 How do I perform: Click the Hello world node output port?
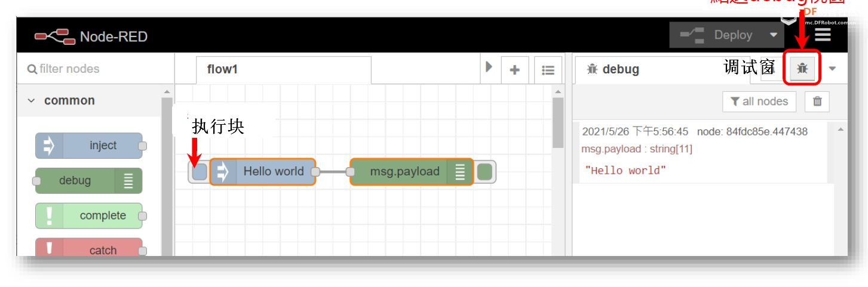tap(315, 172)
